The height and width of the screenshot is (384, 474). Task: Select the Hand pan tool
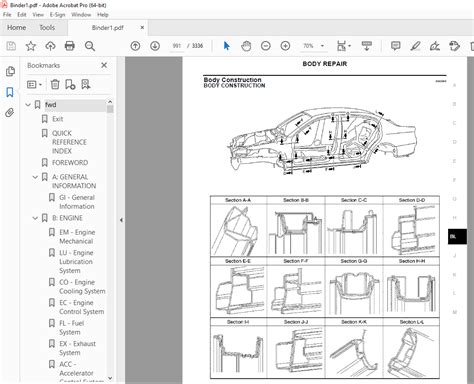point(246,46)
